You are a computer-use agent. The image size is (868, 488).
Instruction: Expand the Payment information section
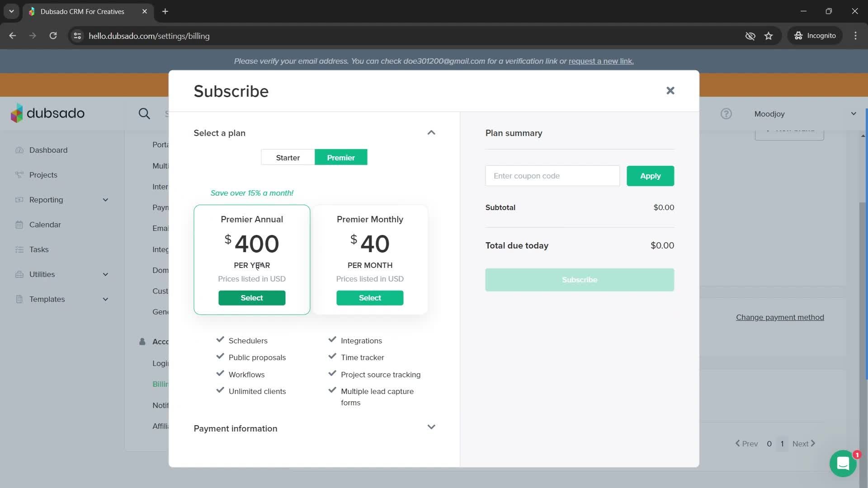[x=431, y=427]
